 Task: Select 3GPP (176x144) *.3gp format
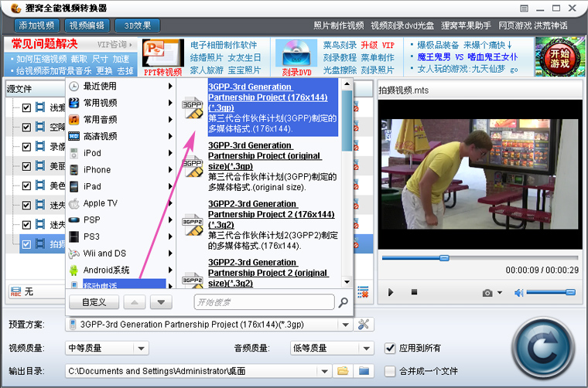pos(273,108)
